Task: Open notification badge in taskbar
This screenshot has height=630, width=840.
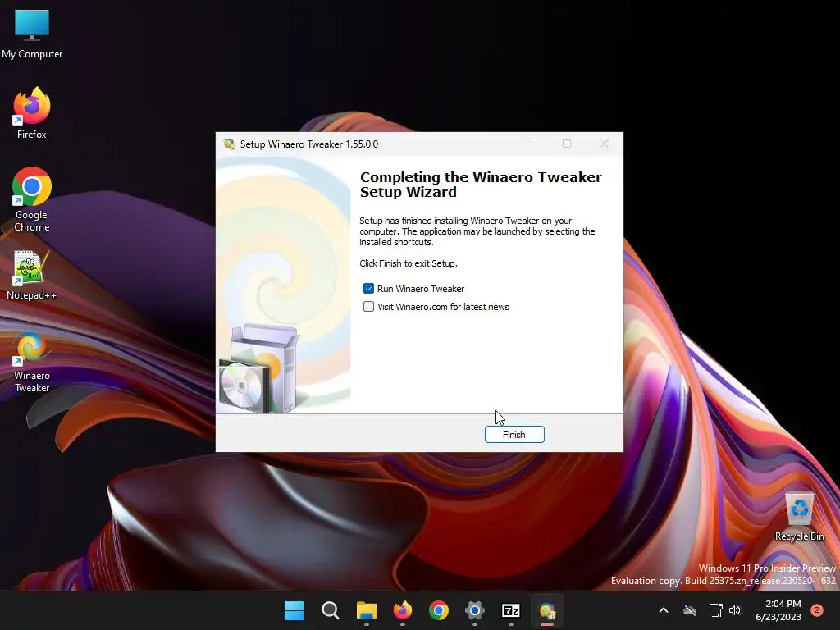Action: click(x=817, y=610)
